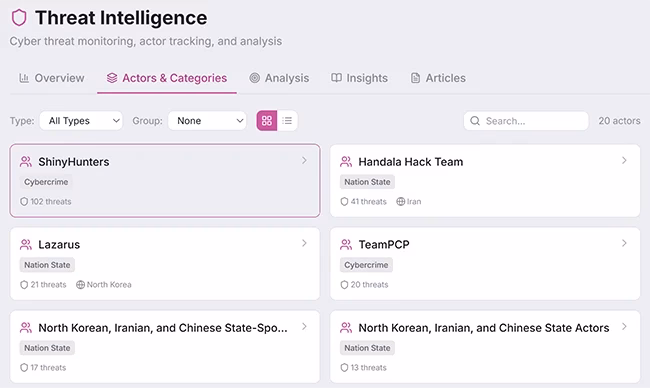Click the Actors & Categories layers icon
This screenshot has width=650, height=388.
(112, 78)
